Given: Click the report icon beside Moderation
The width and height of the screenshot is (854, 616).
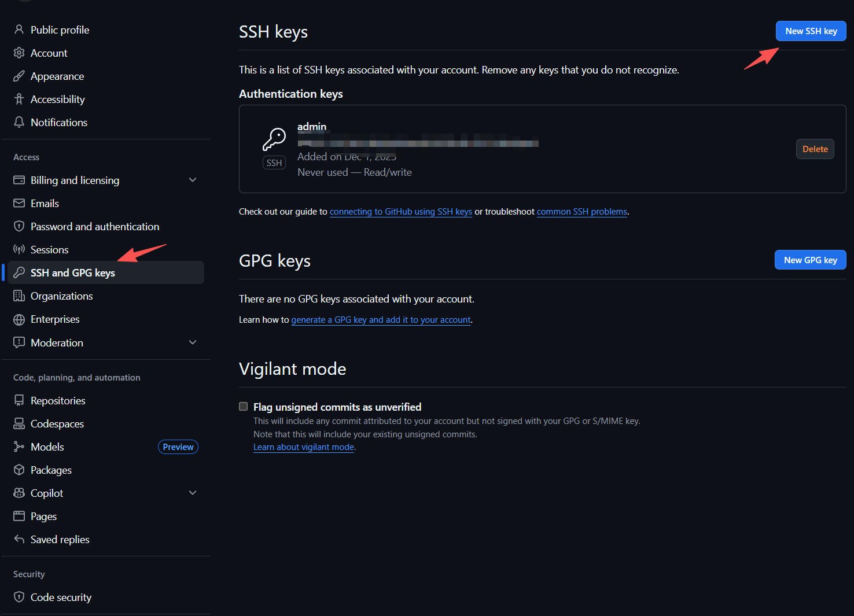Looking at the screenshot, I should (x=19, y=342).
